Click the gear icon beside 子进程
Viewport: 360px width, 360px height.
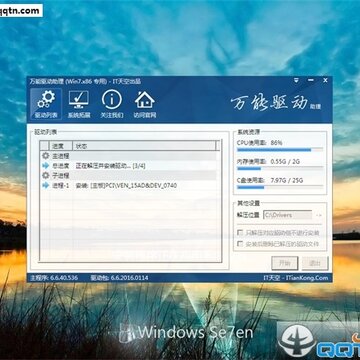[45, 175]
